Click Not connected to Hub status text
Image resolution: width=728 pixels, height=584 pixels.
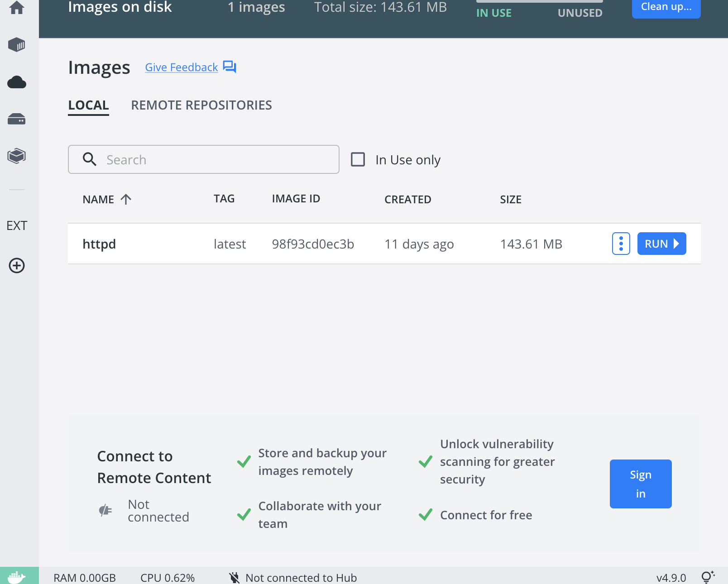click(301, 578)
